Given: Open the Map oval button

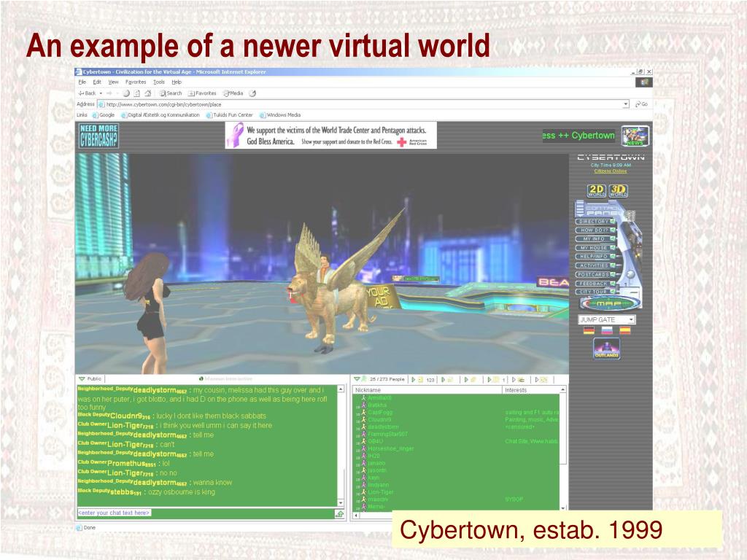Looking at the screenshot, I should point(610,303).
